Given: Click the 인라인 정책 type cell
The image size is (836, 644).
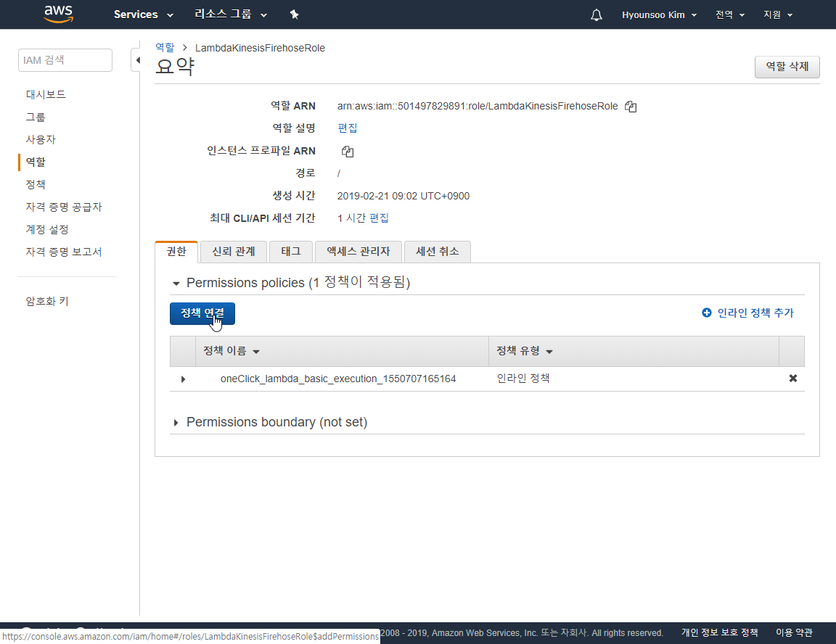Looking at the screenshot, I should [523, 379].
